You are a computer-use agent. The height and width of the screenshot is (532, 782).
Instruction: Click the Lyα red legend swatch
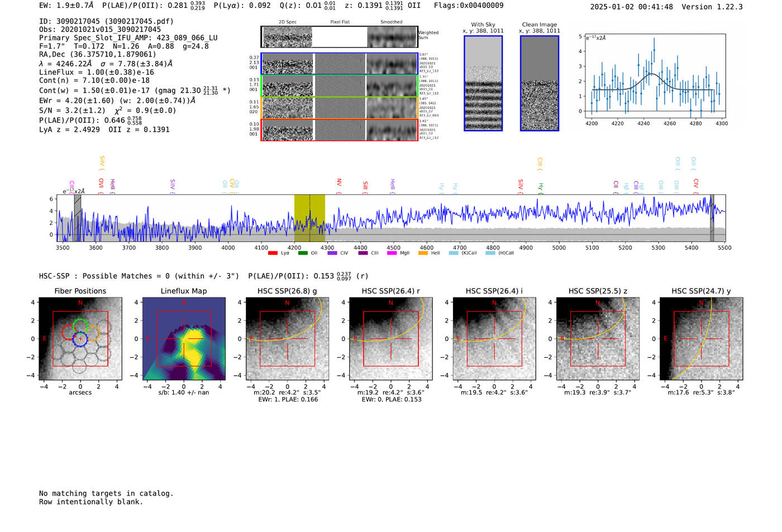[x=273, y=253]
